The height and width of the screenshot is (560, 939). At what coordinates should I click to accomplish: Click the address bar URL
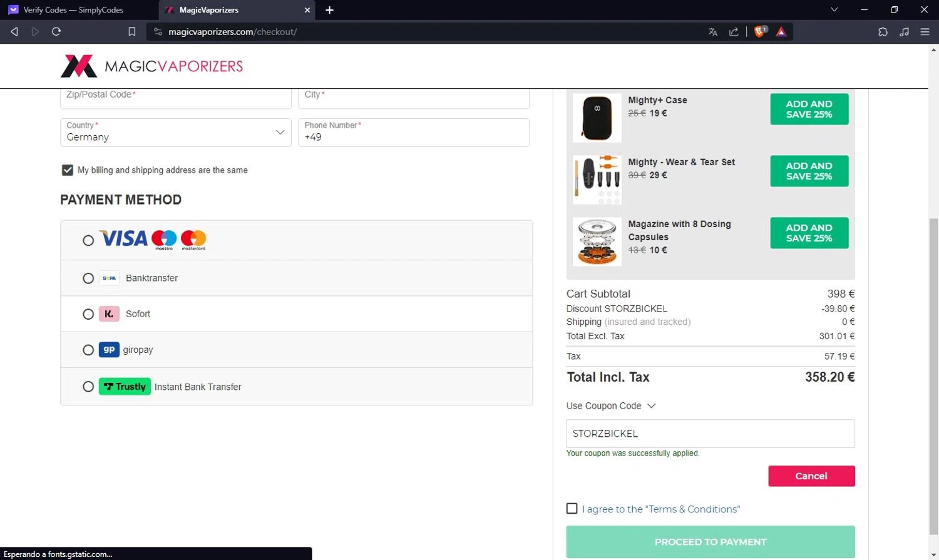pos(232,32)
